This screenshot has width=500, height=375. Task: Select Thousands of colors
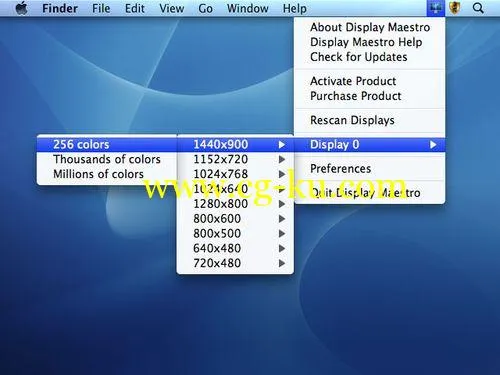coord(107,159)
